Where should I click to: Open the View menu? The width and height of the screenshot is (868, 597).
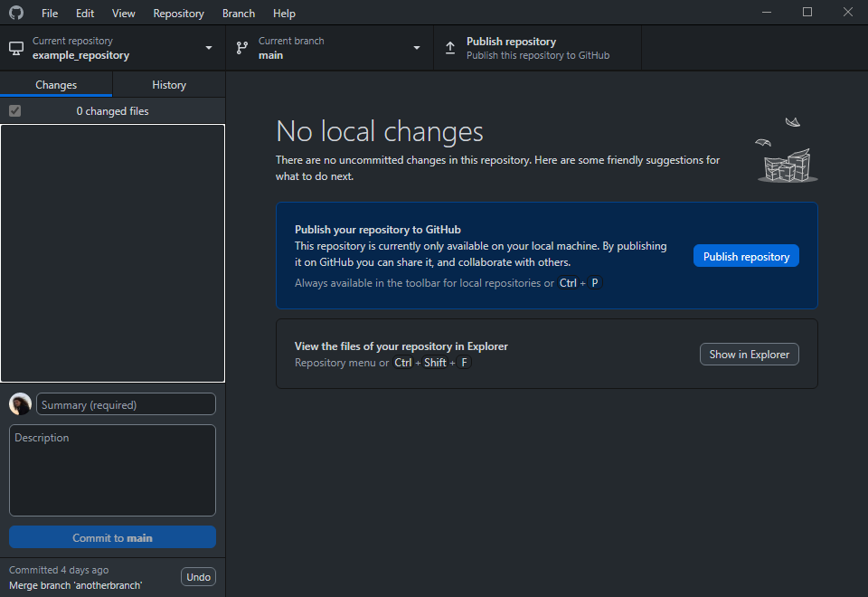coord(124,13)
